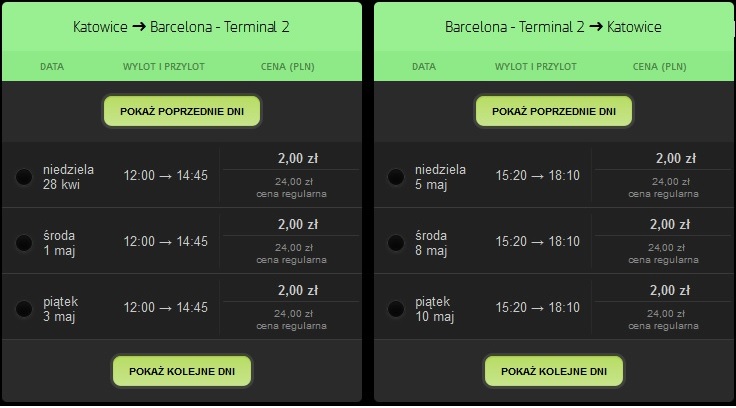Show next days for Barcelona to Katowice
736x408 pixels.
(x=554, y=371)
